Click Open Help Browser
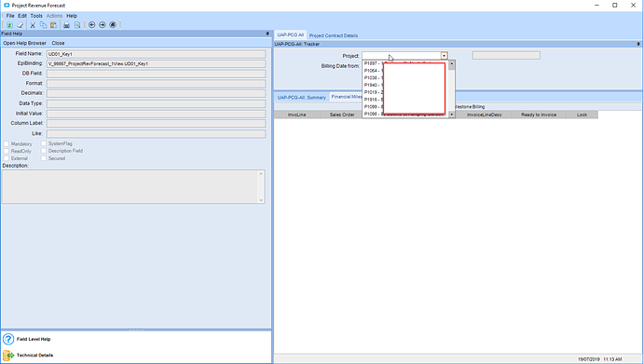 coord(24,43)
